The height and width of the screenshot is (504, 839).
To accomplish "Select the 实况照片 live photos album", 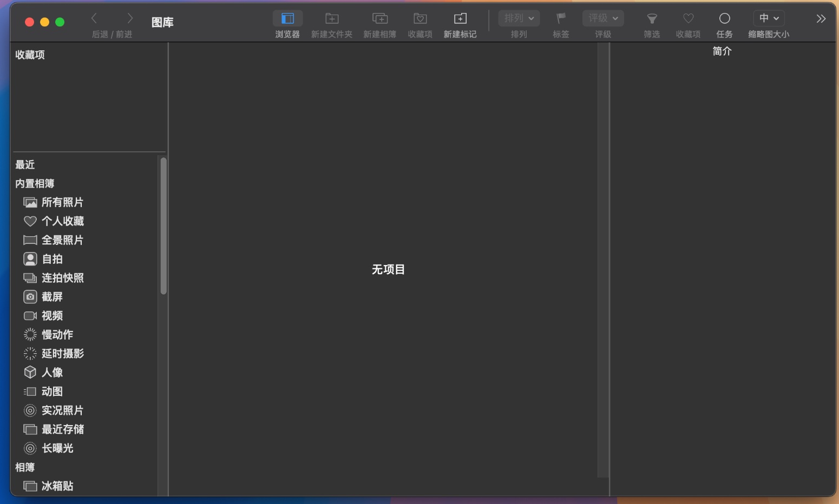I will 62,410.
